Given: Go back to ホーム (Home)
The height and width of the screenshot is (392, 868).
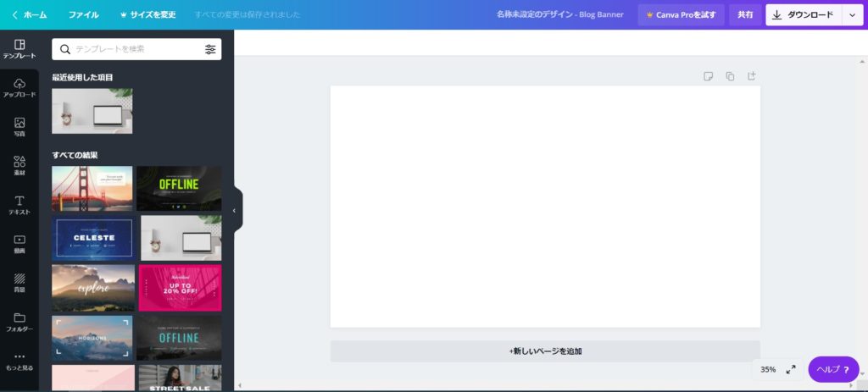Looking at the screenshot, I should tap(29, 15).
